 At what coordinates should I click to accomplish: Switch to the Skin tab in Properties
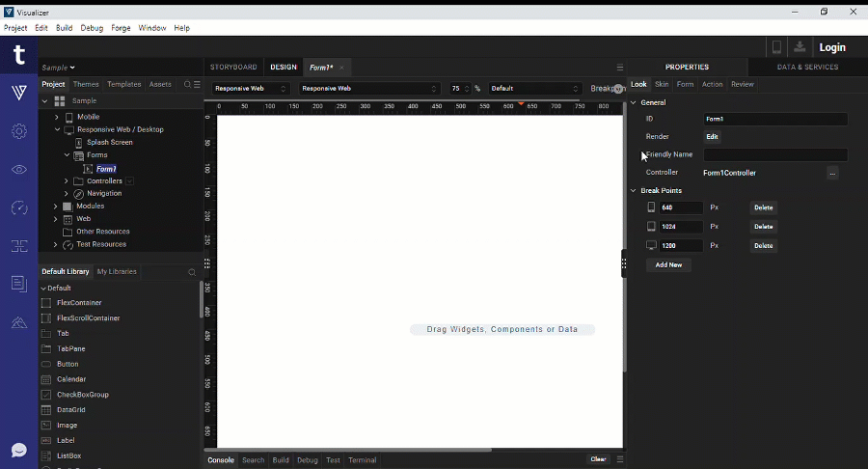click(x=662, y=85)
